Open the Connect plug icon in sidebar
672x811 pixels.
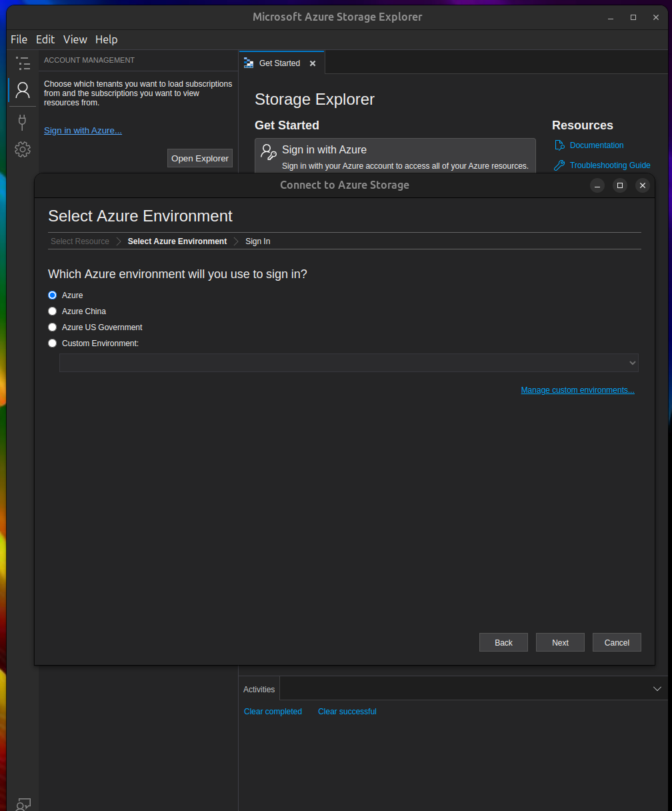coord(23,123)
